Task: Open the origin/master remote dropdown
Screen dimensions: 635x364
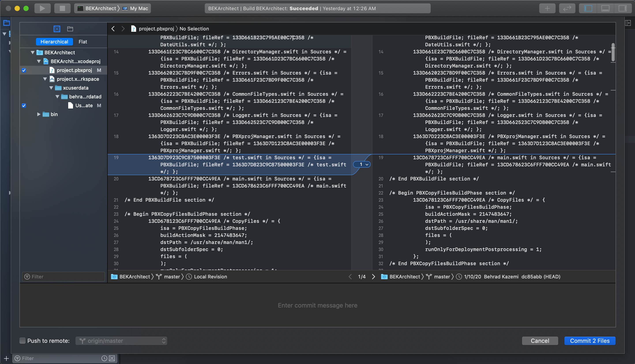Action: coord(122,341)
